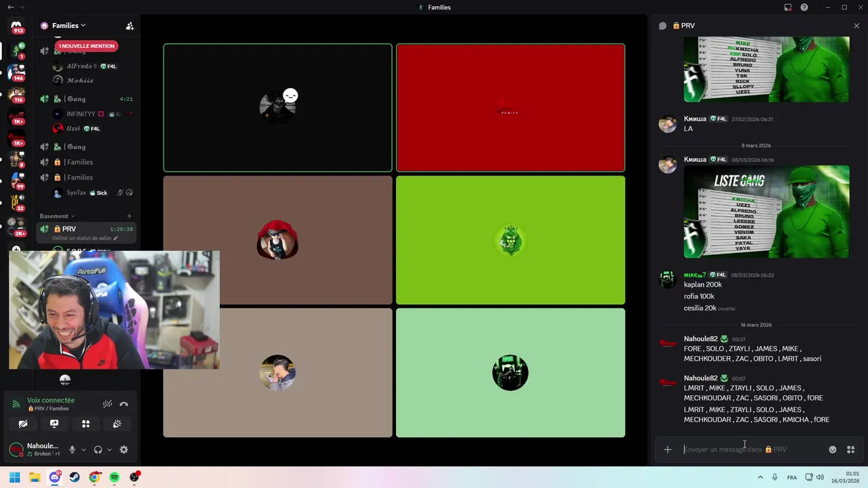Open Steam from taskbar
The width and height of the screenshot is (868, 488).
click(75, 477)
